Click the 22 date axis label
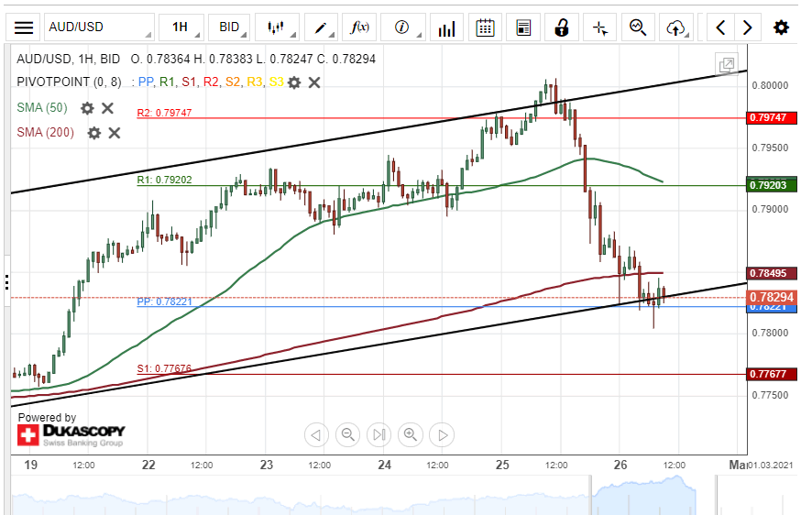Image resolution: width=812 pixels, height=515 pixels. (148, 465)
